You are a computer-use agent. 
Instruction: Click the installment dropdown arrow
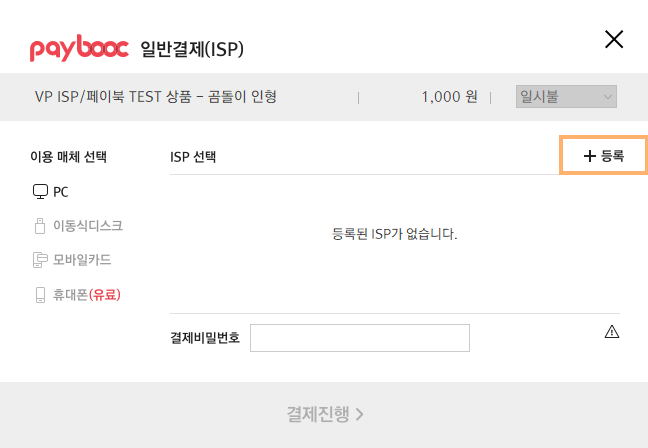[608, 97]
